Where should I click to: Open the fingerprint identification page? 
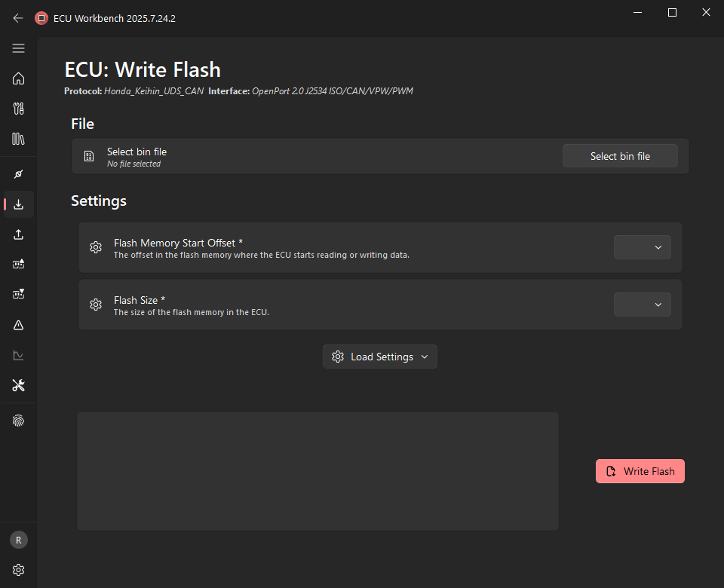tap(18, 420)
